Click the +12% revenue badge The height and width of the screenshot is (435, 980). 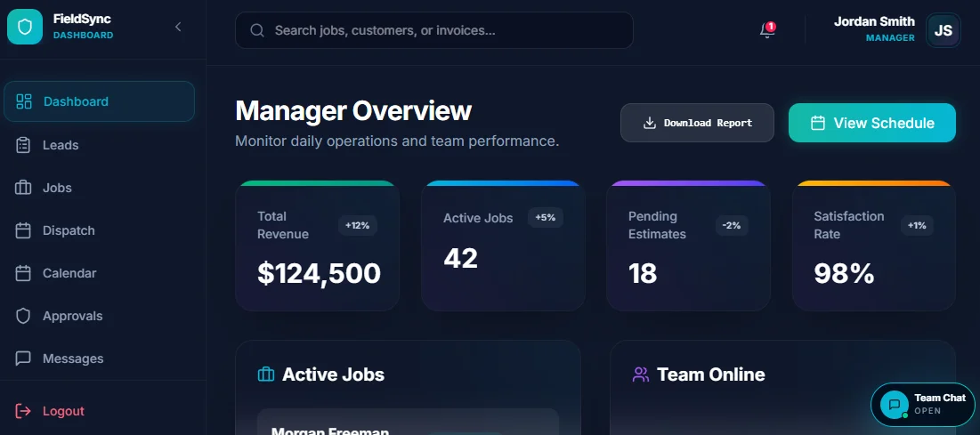pyautogui.click(x=358, y=226)
